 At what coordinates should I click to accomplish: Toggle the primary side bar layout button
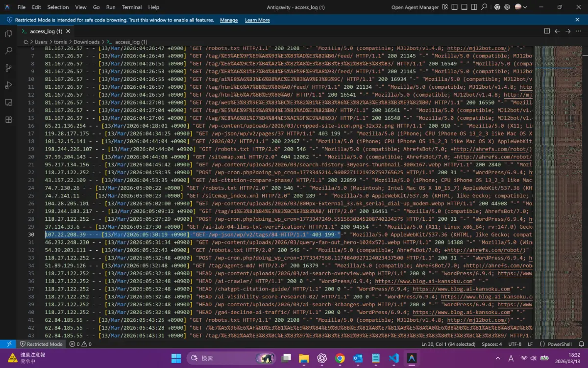coord(454,7)
